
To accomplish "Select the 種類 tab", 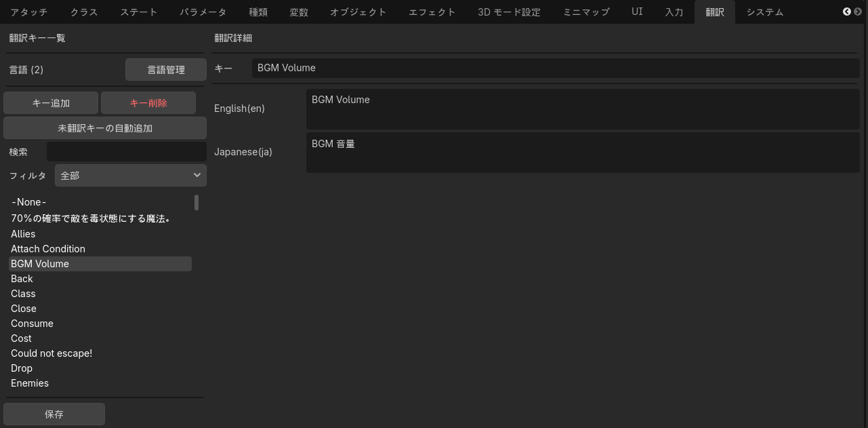I will pyautogui.click(x=258, y=12).
